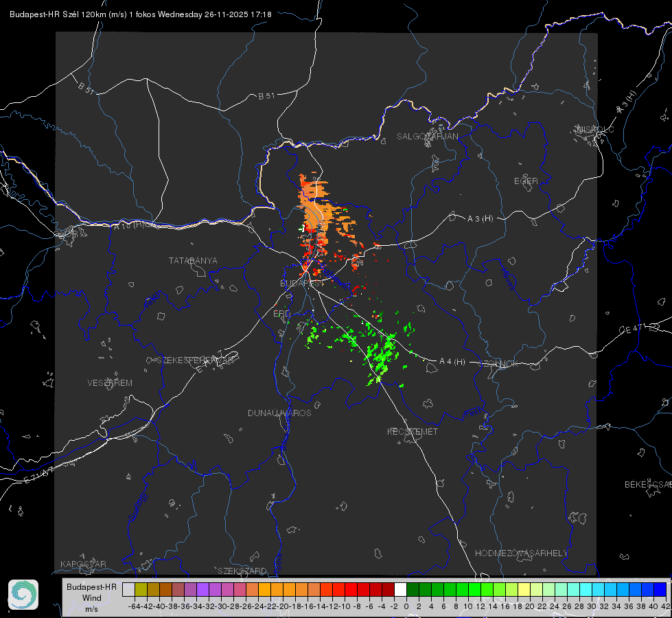Click the 'Budapest-HR Wind m/s' legend label
672x618 pixels.
click(92, 597)
